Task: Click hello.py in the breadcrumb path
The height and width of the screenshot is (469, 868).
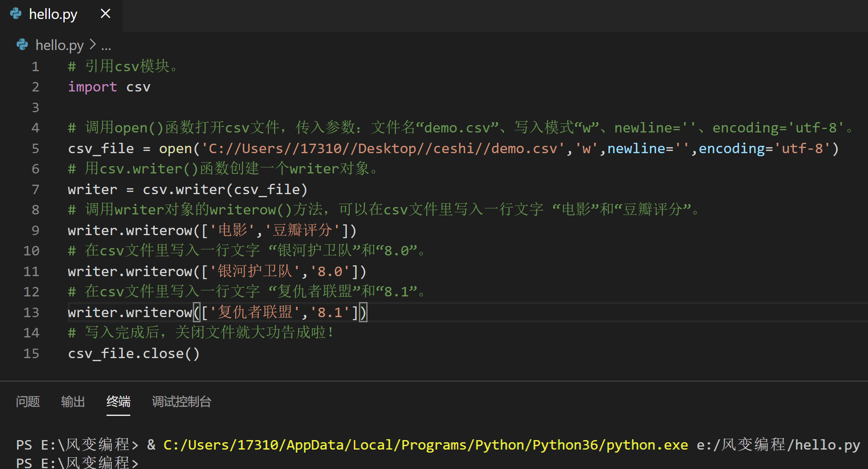Action: (60, 45)
